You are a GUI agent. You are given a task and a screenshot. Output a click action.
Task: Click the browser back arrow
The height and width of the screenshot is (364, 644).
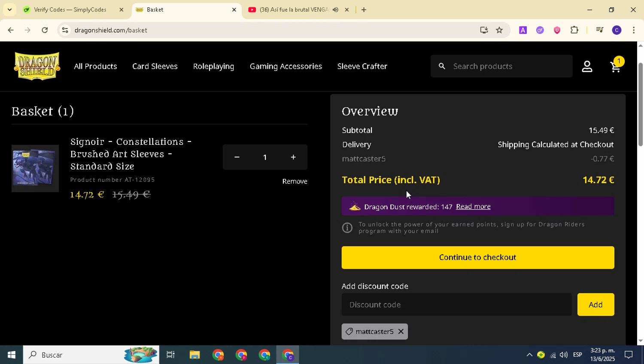(11, 30)
